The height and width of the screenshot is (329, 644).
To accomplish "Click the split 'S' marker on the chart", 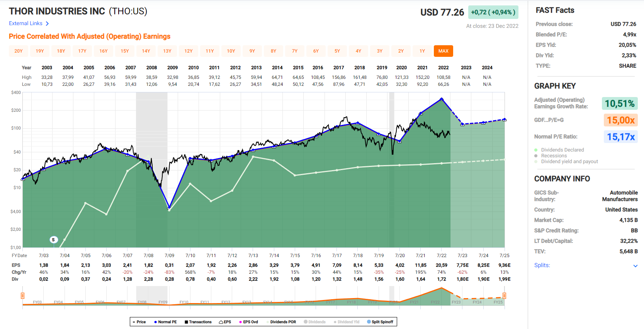I will pos(53,240).
